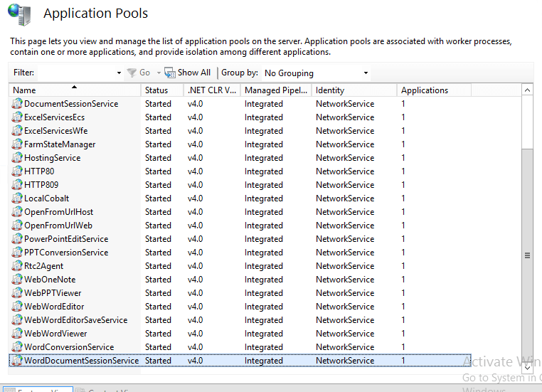
Task: Click the WebWordEditorSaveService pool icon
Action: (x=17, y=319)
